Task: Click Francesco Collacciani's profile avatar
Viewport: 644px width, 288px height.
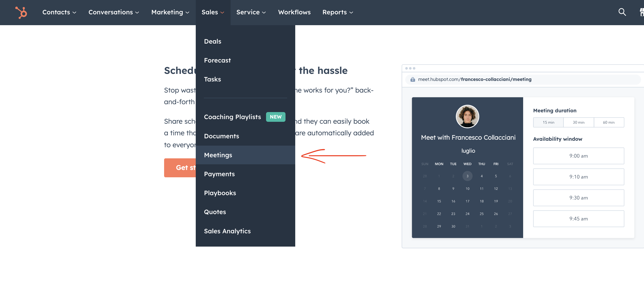Action: (x=468, y=116)
